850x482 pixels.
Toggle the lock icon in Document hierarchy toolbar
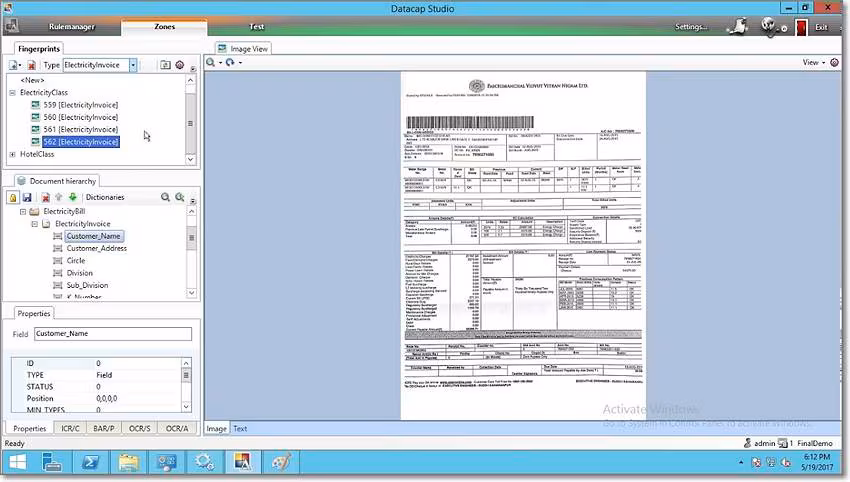tap(13, 197)
